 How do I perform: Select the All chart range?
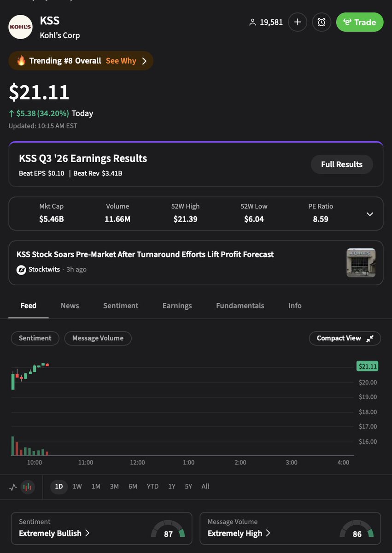click(x=205, y=487)
